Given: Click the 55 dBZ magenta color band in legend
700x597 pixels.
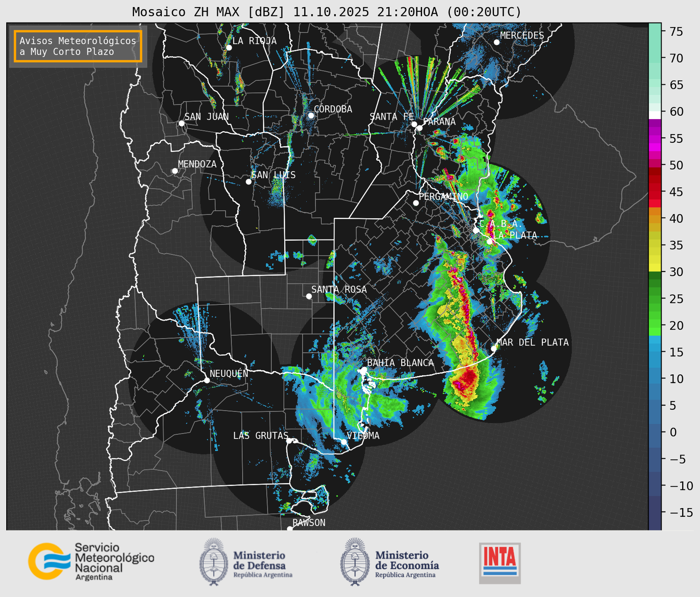Looking at the screenshot, I should (655, 139).
